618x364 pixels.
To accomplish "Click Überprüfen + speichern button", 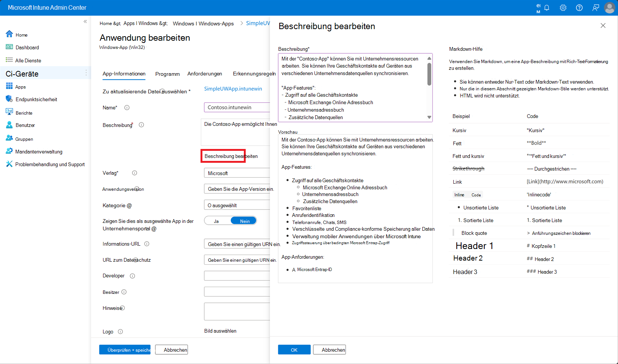I will pos(125,350).
